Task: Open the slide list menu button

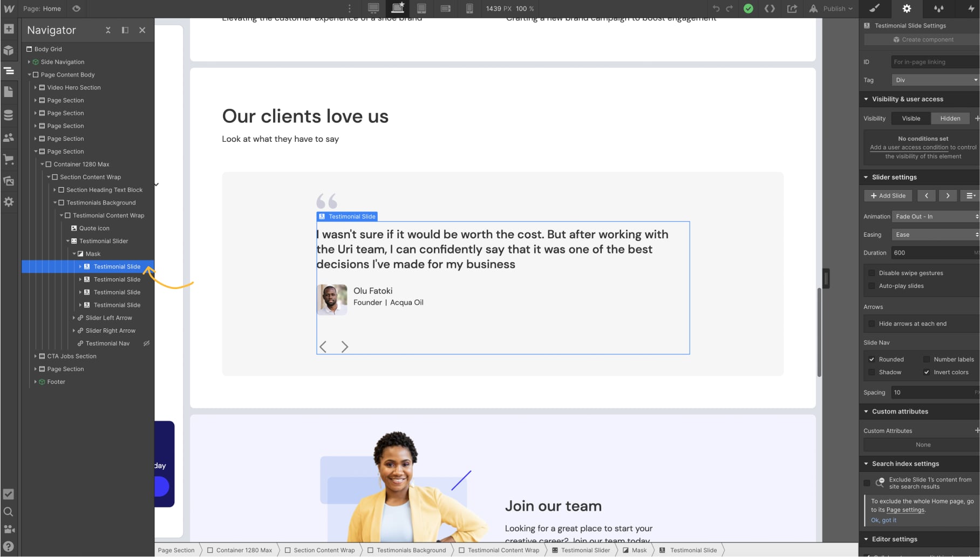Action: point(970,196)
